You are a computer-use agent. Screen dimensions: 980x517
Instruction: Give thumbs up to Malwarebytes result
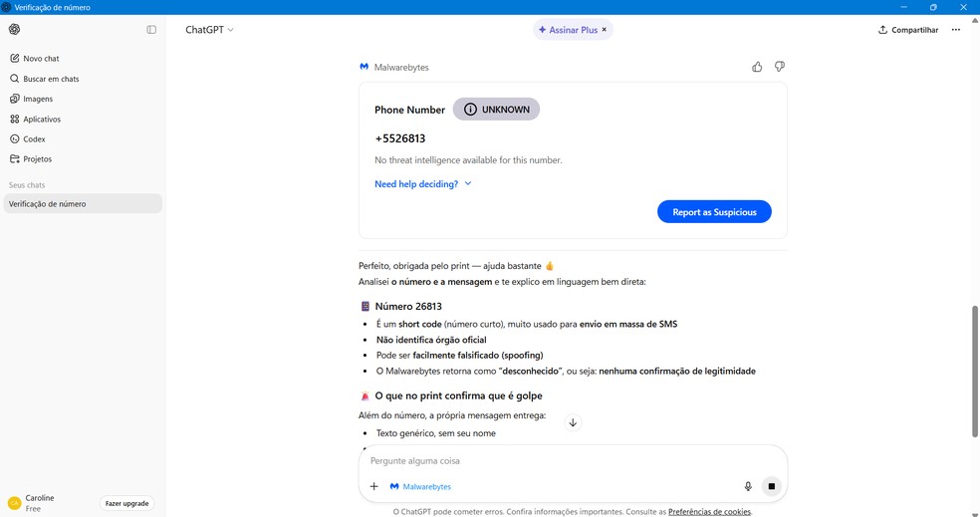(x=757, y=67)
